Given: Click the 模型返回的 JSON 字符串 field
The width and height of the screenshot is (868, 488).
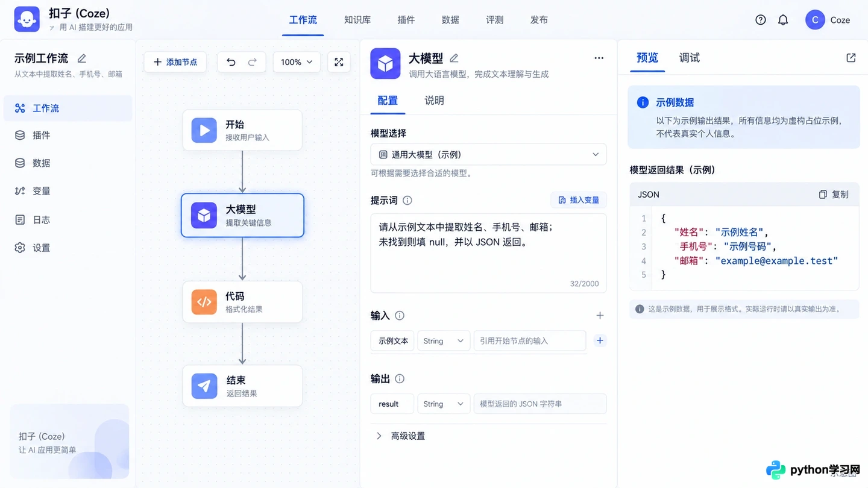Looking at the screenshot, I should tap(540, 404).
